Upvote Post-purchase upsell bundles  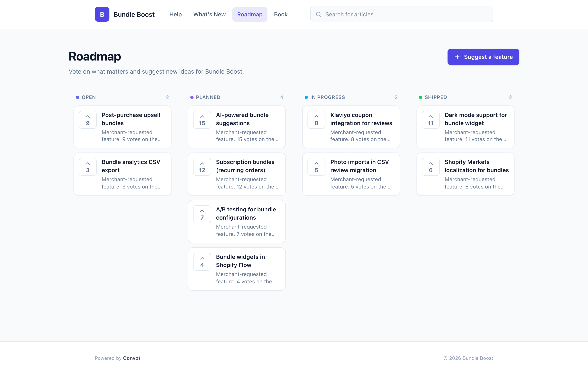tap(88, 120)
